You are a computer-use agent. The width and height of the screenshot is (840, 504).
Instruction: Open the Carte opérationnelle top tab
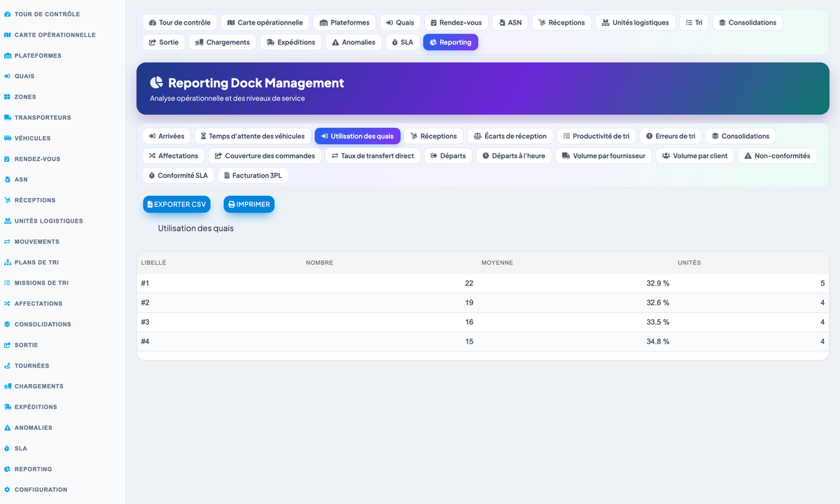click(265, 22)
